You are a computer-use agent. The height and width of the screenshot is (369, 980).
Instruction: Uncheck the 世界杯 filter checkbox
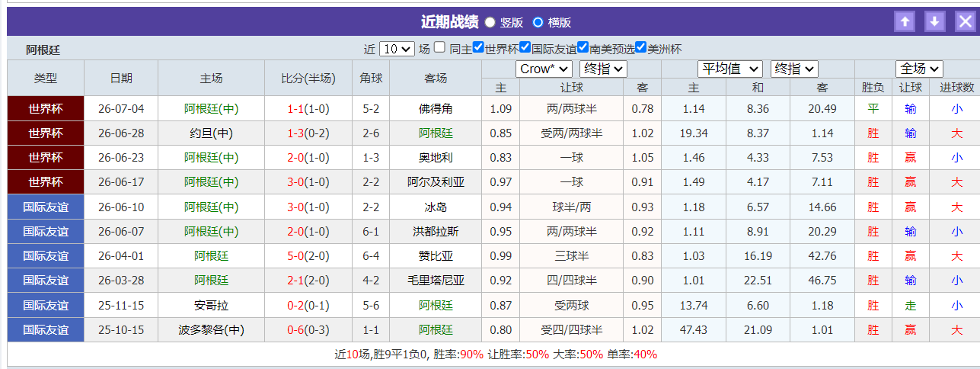[x=478, y=47]
